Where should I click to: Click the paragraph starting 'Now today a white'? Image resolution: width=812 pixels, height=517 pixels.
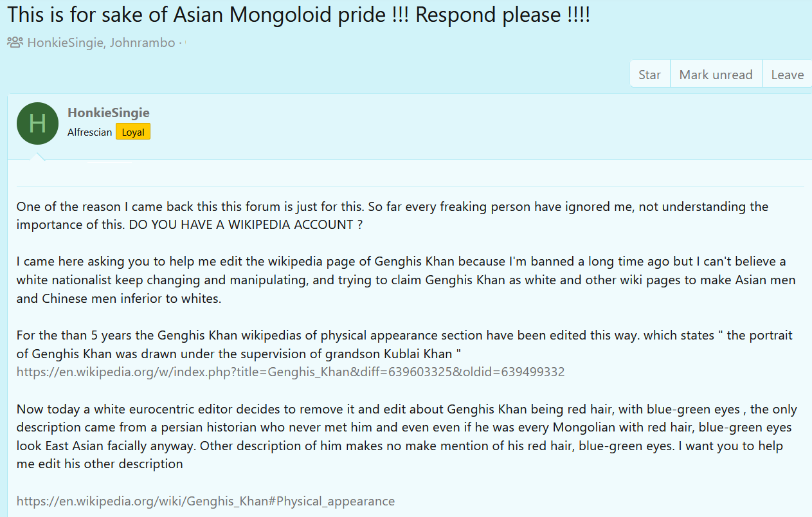click(x=406, y=428)
